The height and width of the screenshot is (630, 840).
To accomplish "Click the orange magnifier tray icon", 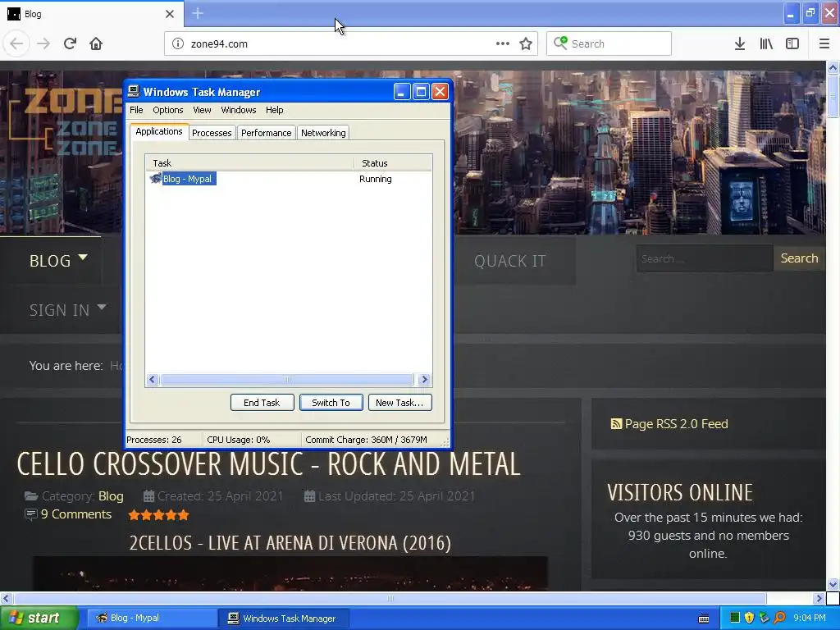I will (x=779, y=618).
